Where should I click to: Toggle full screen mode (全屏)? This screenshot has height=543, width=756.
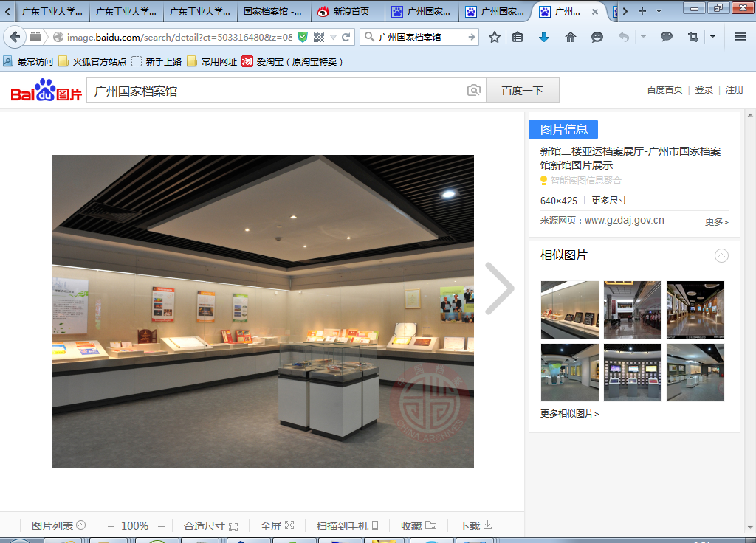tap(277, 526)
